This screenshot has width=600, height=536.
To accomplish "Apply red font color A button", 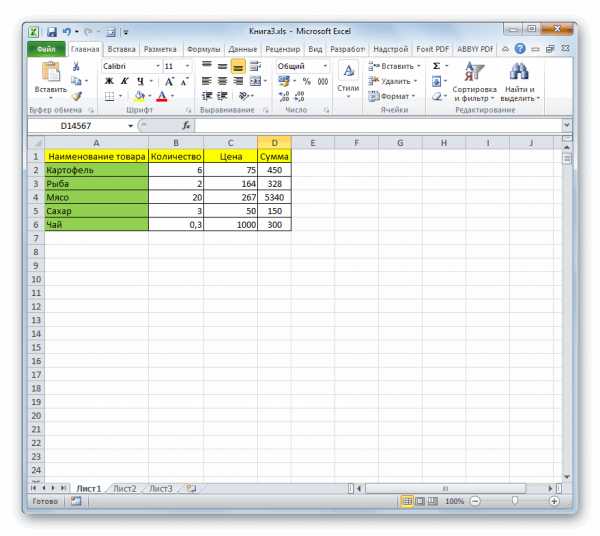I will pos(162,96).
